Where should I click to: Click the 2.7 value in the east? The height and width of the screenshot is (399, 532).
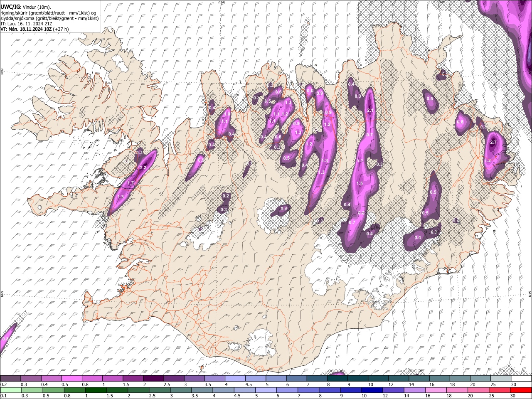493,142
